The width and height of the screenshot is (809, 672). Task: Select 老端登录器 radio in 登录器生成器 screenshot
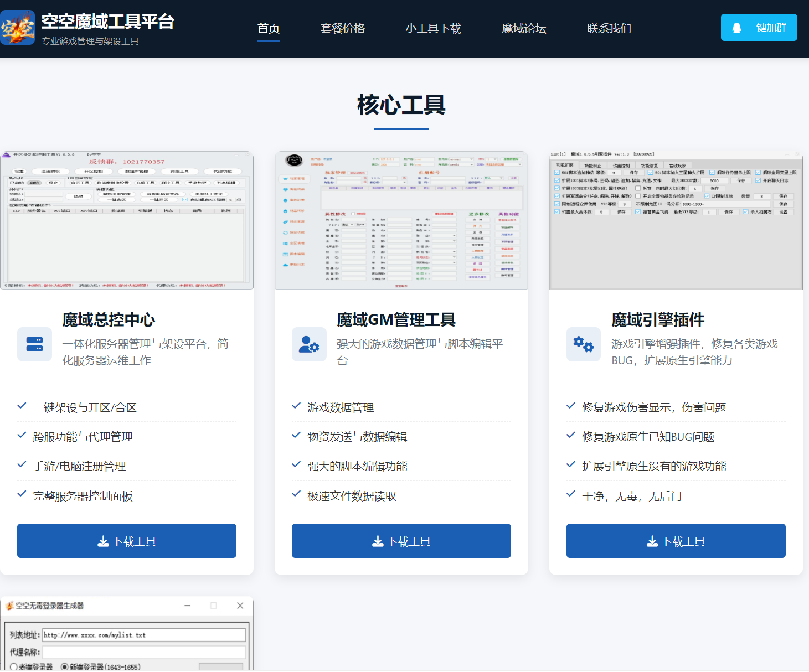(x=14, y=667)
